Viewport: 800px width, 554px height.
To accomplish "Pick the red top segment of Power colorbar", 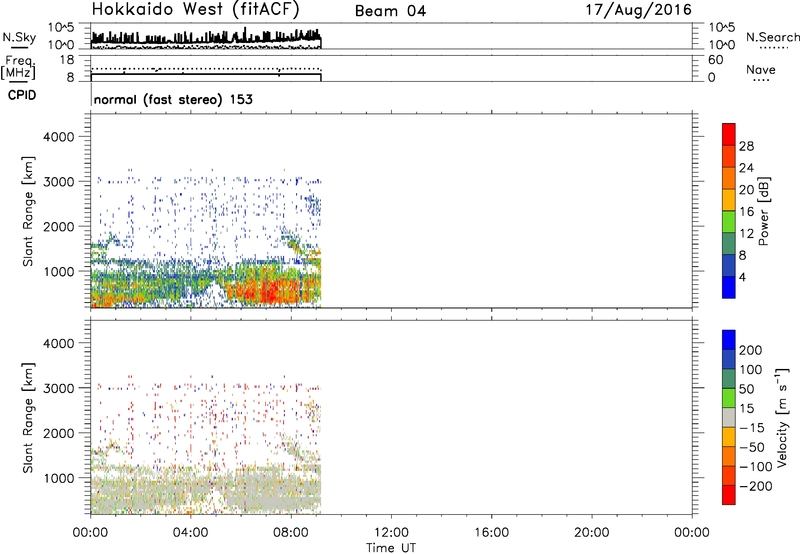I will (729, 134).
